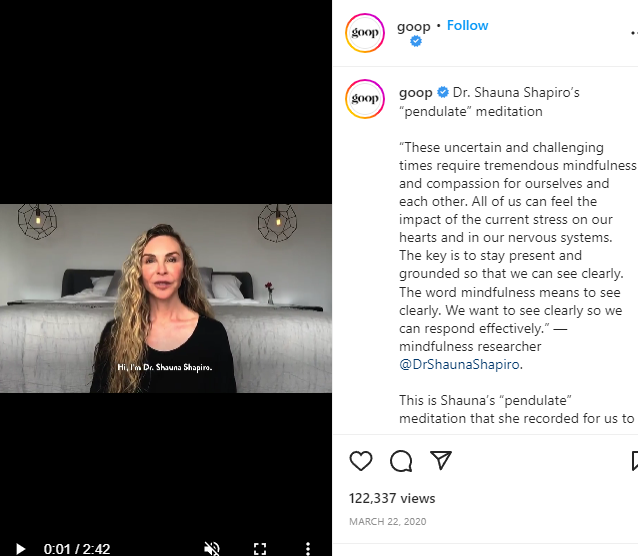Open video's three-dot more options menu
The height and width of the screenshot is (556, 638).
[x=308, y=549]
